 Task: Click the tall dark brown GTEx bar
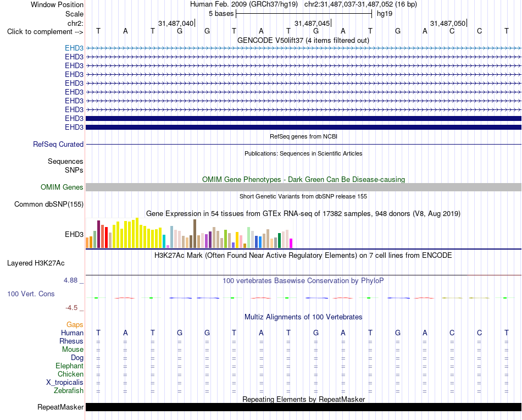[195, 234]
